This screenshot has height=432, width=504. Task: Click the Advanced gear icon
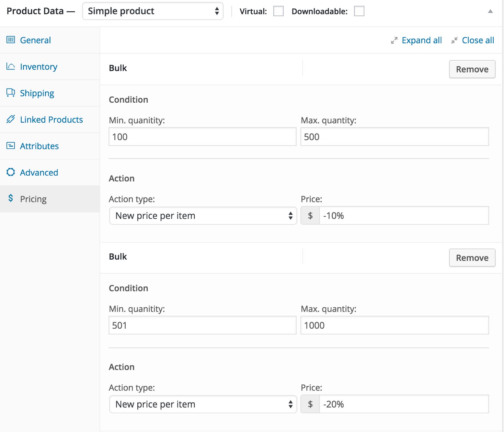(11, 172)
